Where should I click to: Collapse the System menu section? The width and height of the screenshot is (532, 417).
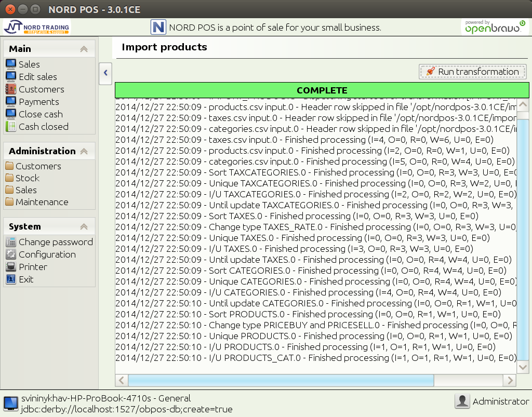pyautogui.click(x=84, y=226)
